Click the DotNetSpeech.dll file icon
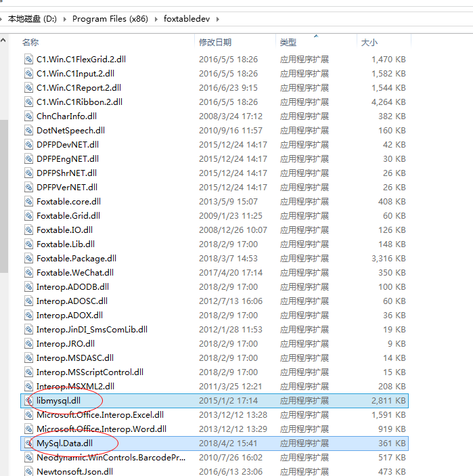This screenshot has width=473, height=476. (x=28, y=130)
